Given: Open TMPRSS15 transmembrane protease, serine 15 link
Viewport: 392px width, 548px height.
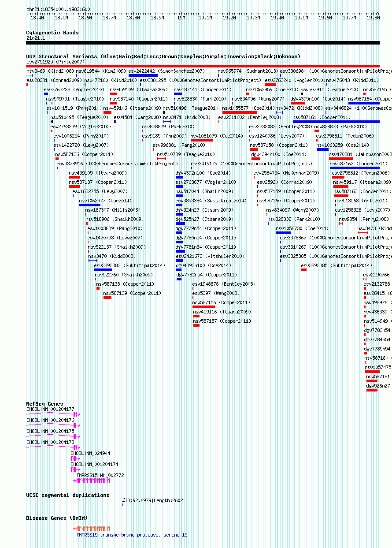Looking at the screenshot, I should 132,535.
